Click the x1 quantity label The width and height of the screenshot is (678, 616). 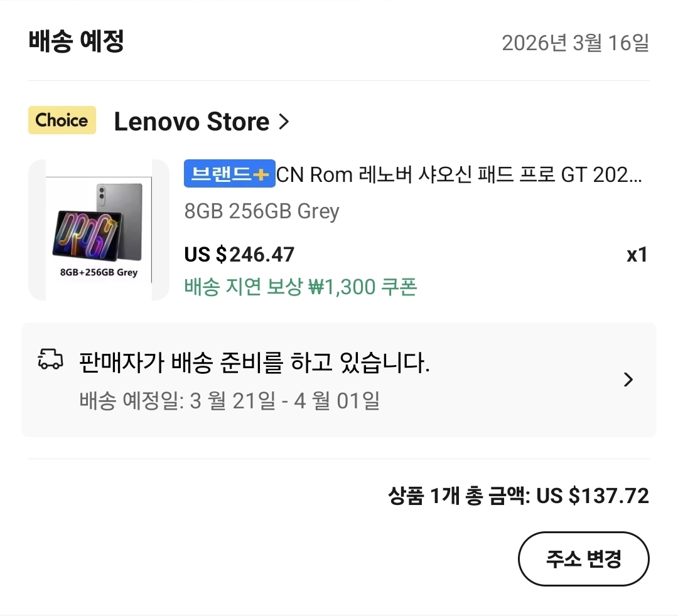tap(637, 255)
